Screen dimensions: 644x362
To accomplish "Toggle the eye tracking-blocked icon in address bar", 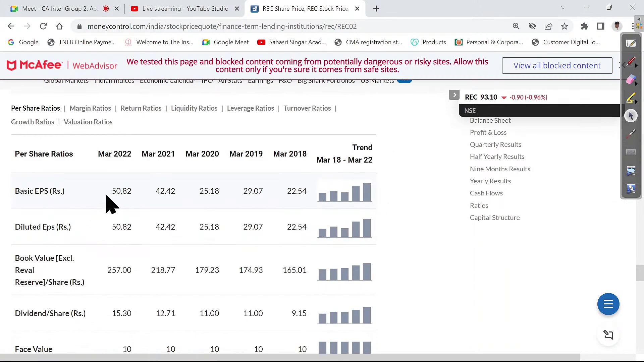I will 532,26.
